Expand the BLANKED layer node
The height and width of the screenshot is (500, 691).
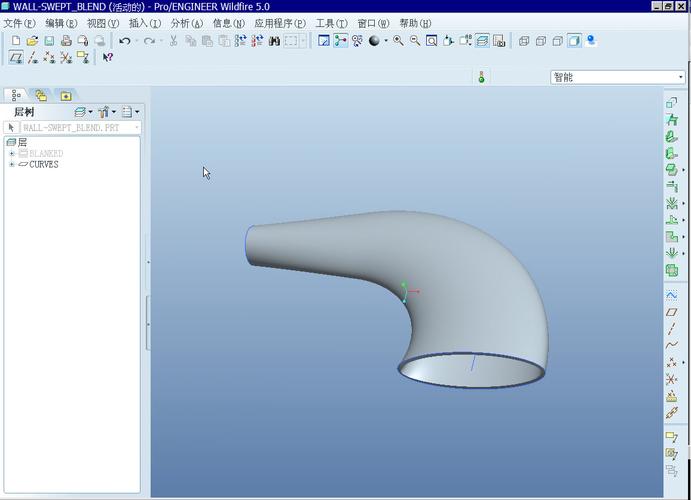12,154
